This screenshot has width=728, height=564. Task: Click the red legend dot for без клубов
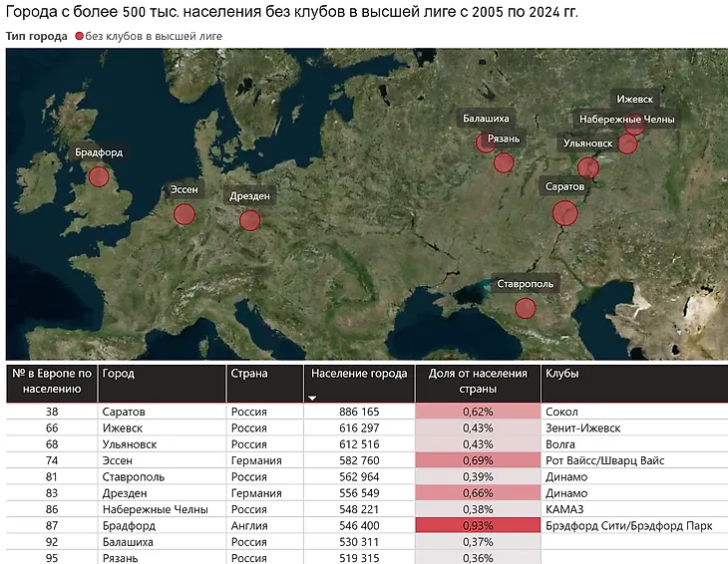tap(80, 36)
